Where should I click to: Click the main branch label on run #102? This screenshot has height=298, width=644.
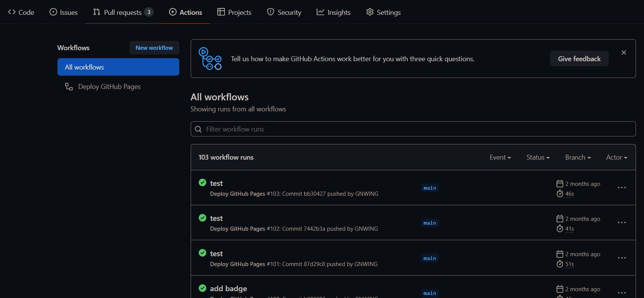430,223
